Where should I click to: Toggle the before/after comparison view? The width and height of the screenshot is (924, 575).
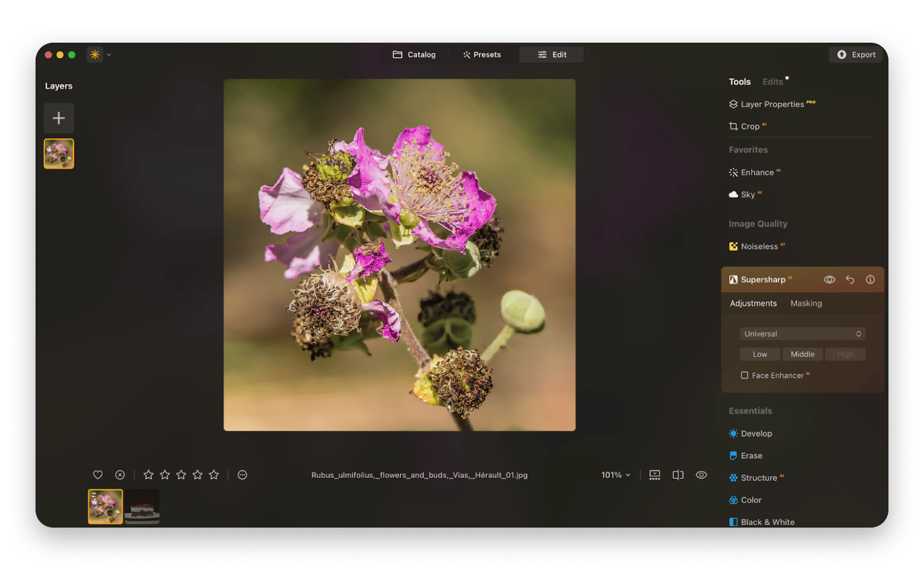(678, 474)
